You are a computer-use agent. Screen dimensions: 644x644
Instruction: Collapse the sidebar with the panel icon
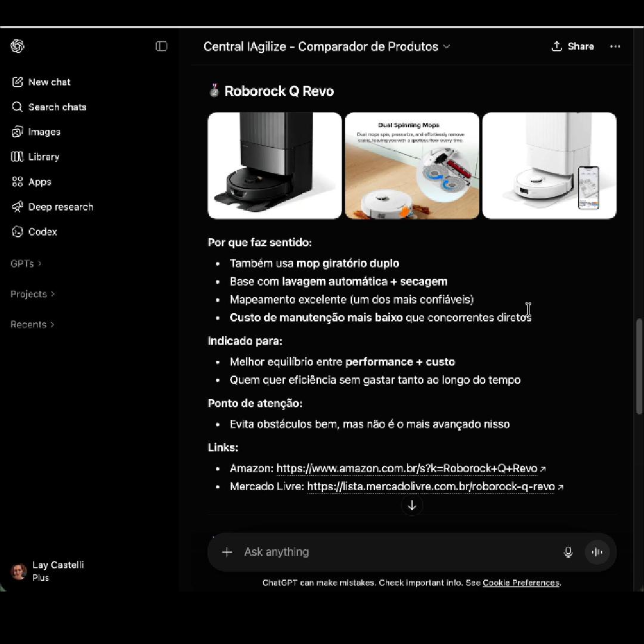click(161, 46)
